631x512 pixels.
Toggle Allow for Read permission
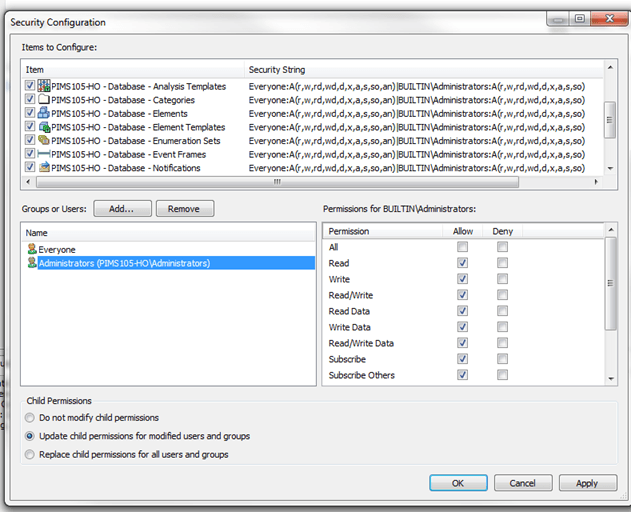point(462,263)
